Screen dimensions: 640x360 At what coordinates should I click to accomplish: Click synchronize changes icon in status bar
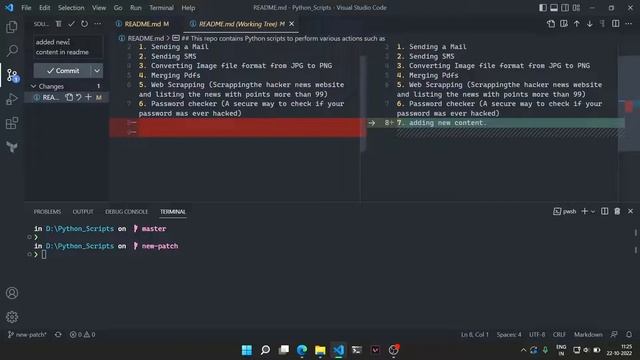pyautogui.click(x=58, y=334)
